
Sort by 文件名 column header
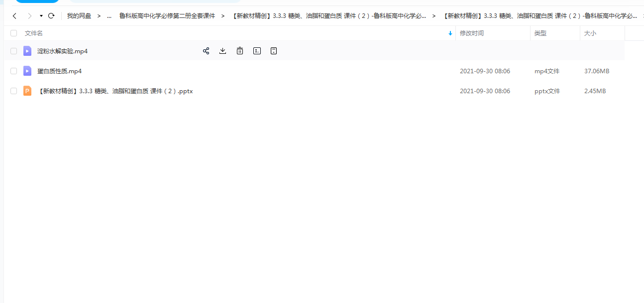pyautogui.click(x=34, y=33)
